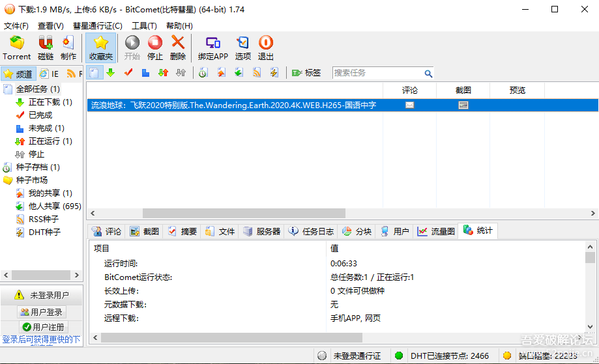The height and width of the screenshot is (364, 599).
Task: Click the 用户登录 button
Action: tap(42, 313)
